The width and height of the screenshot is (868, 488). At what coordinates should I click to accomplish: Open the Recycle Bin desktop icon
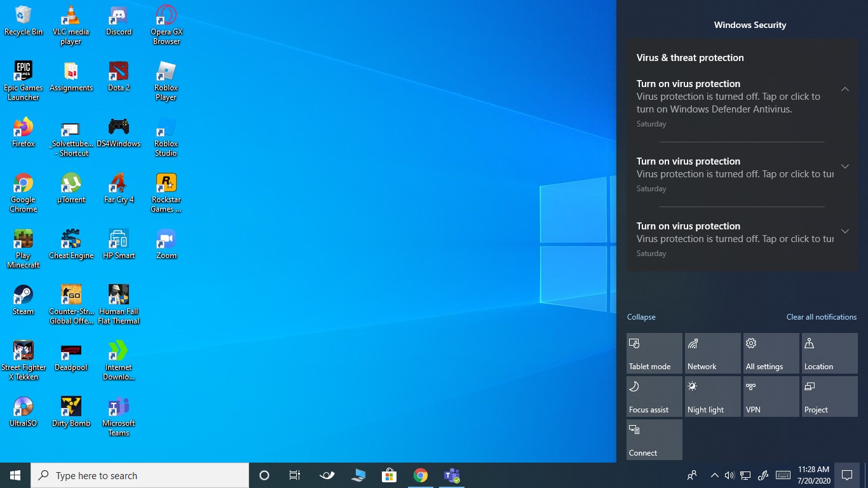24,21
